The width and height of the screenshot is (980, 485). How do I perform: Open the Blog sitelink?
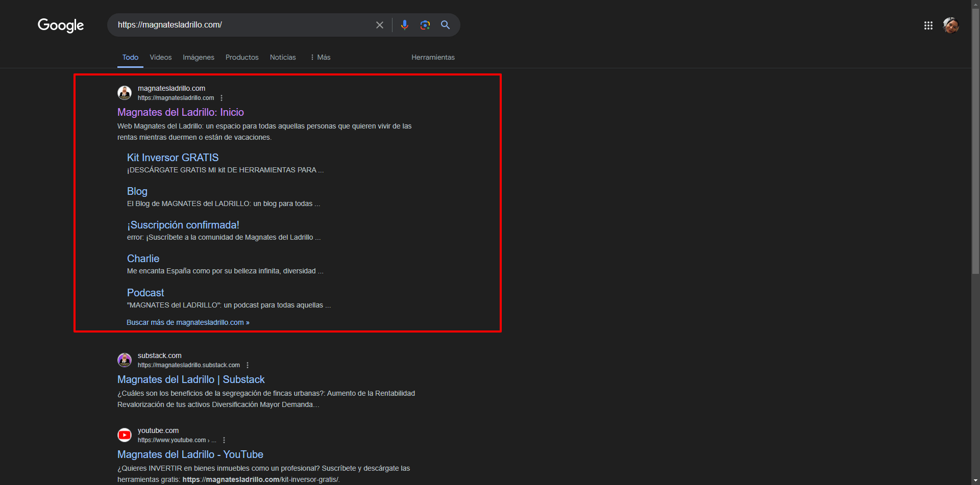pos(137,191)
